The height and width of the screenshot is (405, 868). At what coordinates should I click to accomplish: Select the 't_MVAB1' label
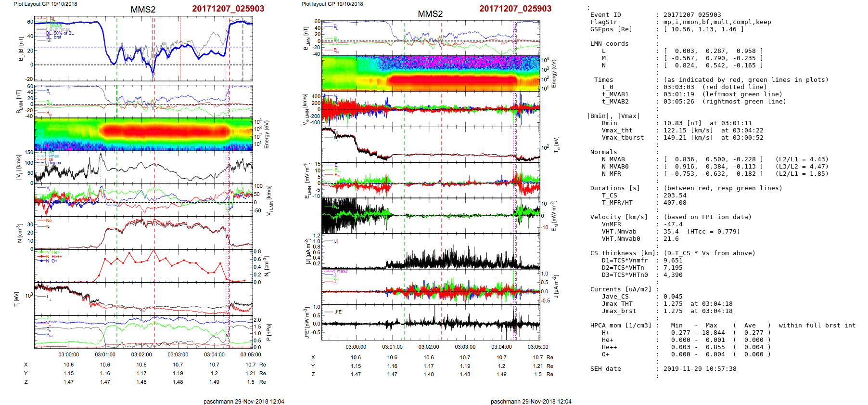(x=615, y=94)
